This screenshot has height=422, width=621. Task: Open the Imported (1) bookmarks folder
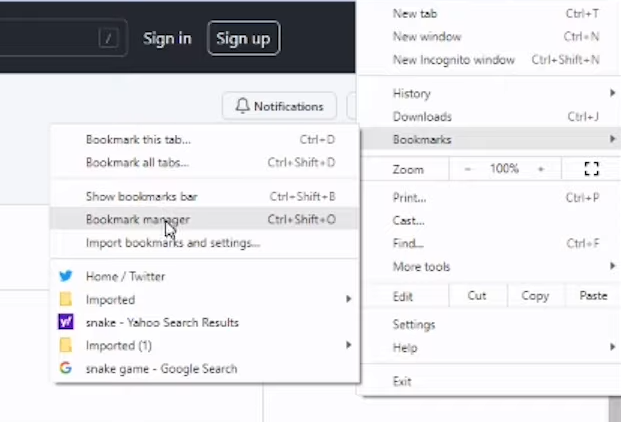coord(205,346)
